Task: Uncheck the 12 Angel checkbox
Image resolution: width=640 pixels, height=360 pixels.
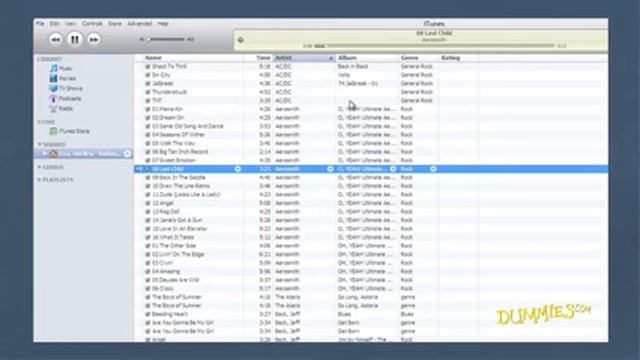Action: [x=148, y=203]
